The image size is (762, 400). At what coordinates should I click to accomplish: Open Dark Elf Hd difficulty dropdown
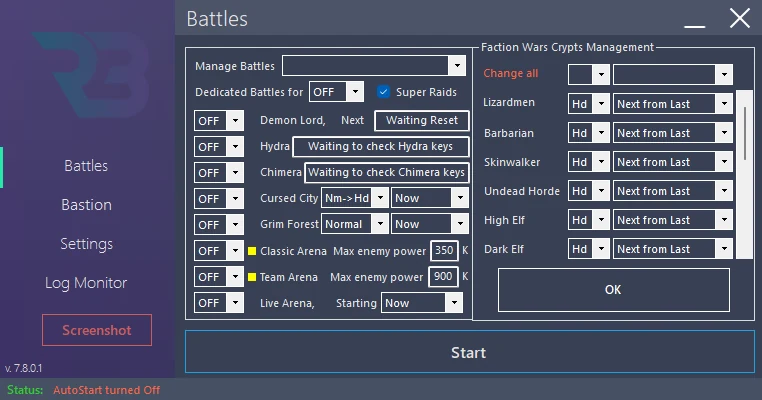589,249
